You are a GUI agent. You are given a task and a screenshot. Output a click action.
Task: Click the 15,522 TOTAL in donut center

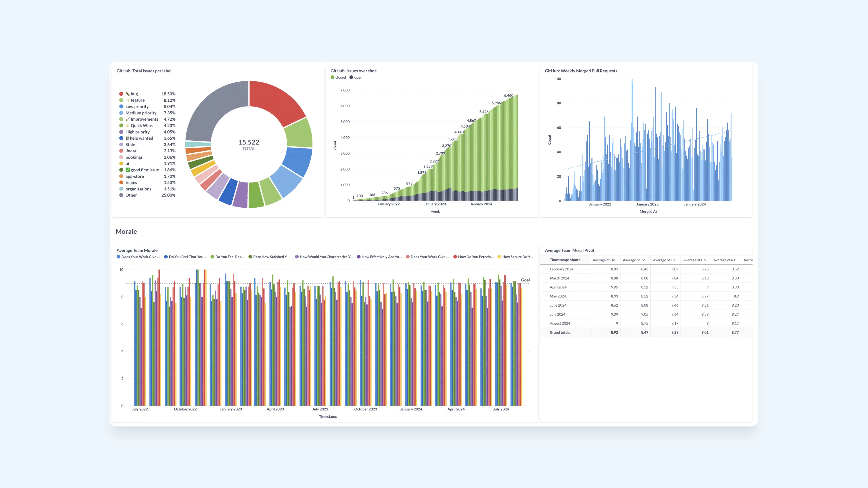tap(249, 145)
